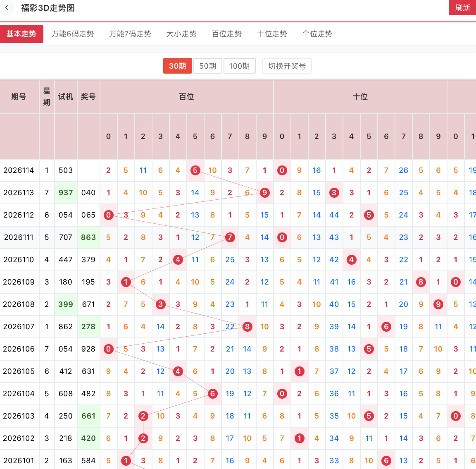Click red ball 5 in row 2026114 百位
The image size is (476, 469).
click(x=195, y=170)
